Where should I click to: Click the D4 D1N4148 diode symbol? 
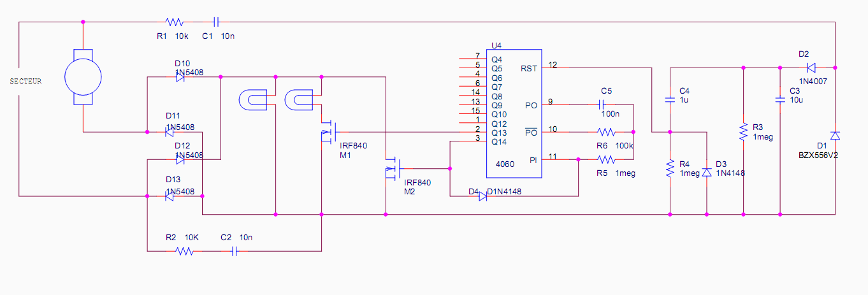482,196
